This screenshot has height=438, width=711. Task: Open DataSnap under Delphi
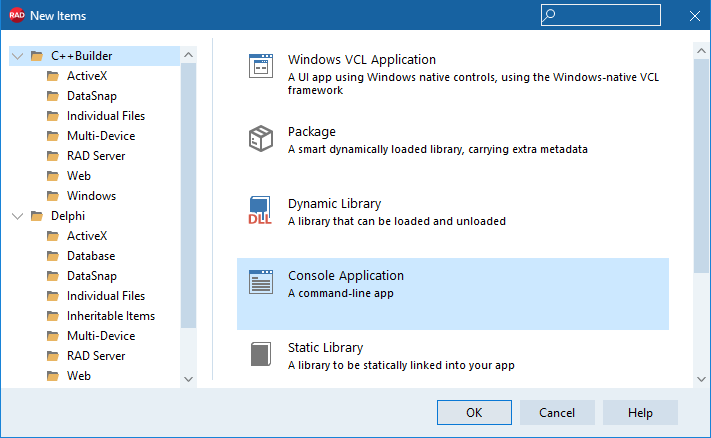point(92,276)
